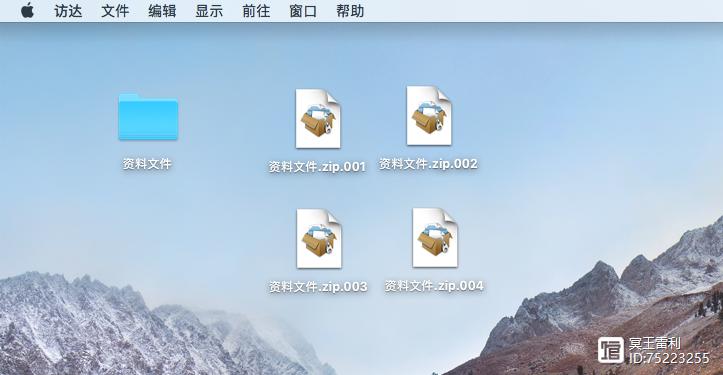Click the file name 资料文件.zip.001
Screen dimensions: 723x375
317,167
